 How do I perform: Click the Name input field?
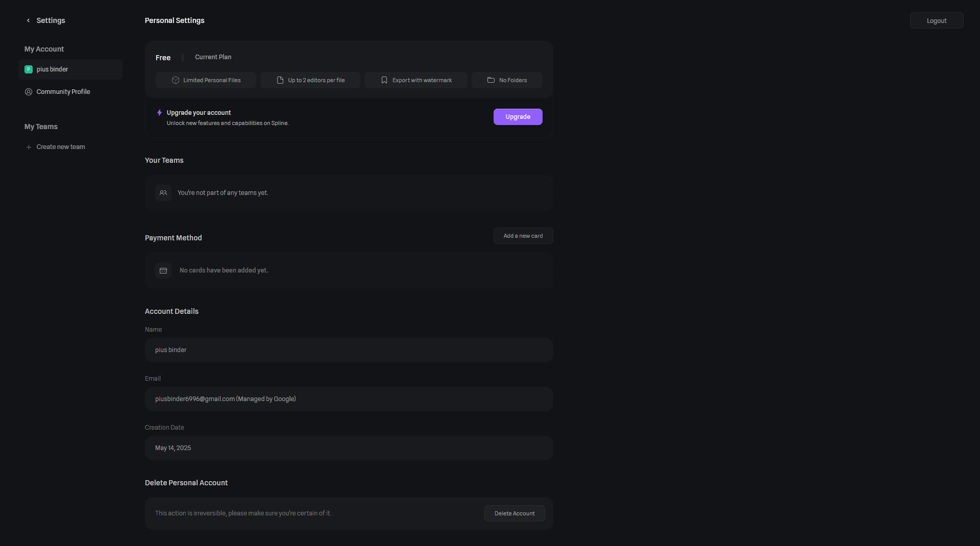(x=349, y=350)
